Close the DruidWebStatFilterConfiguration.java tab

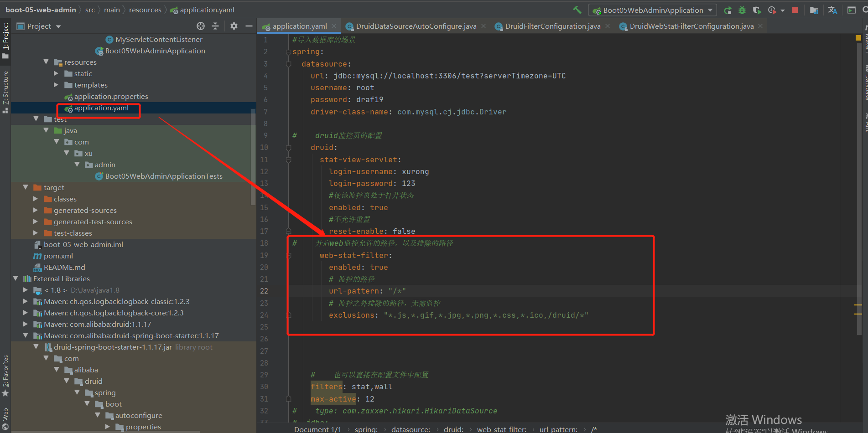tap(760, 26)
